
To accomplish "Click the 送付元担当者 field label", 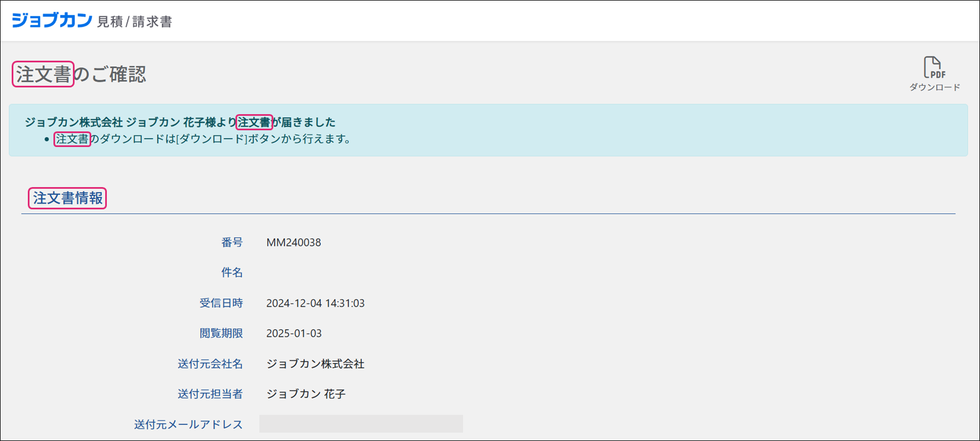I will tap(210, 394).
